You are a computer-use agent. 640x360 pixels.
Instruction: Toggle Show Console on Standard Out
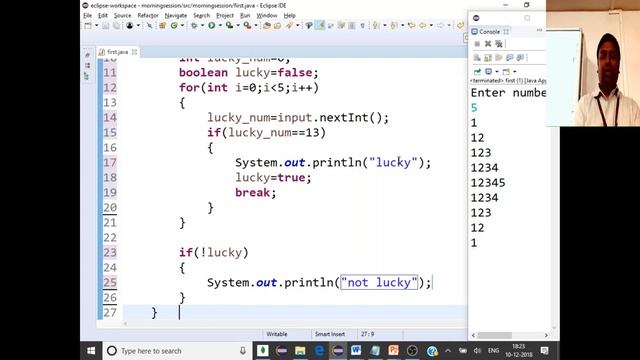click(x=509, y=58)
